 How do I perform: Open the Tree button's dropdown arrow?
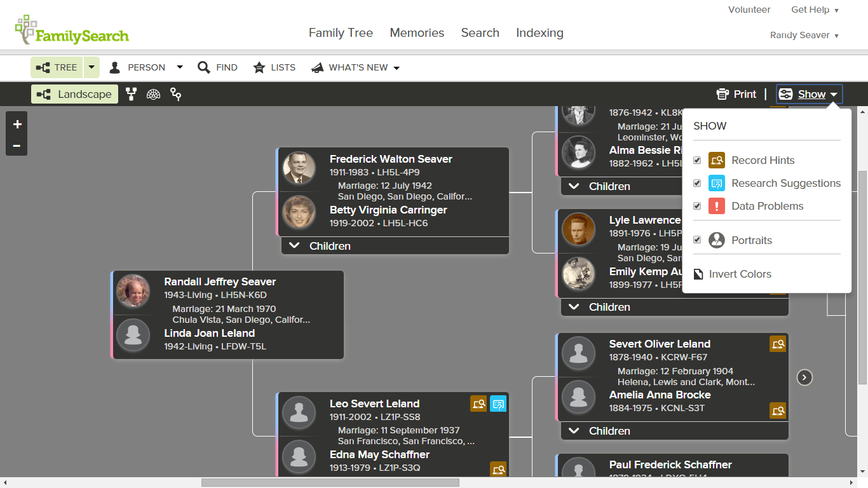[x=91, y=67]
